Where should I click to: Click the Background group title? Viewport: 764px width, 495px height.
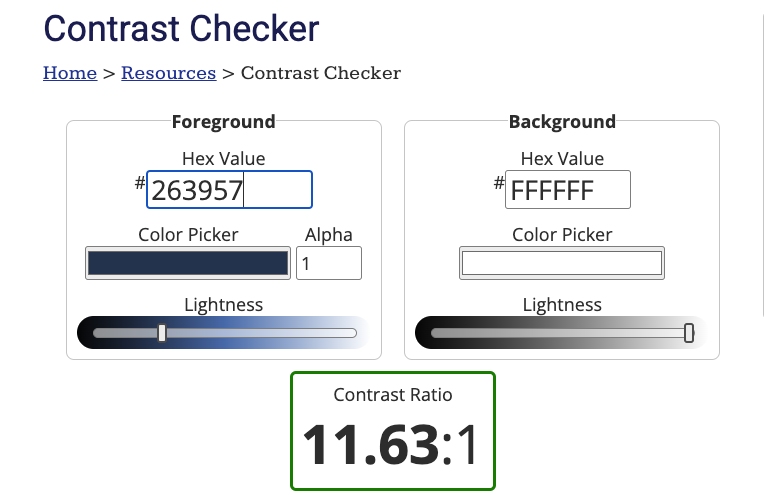click(x=562, y=122)
